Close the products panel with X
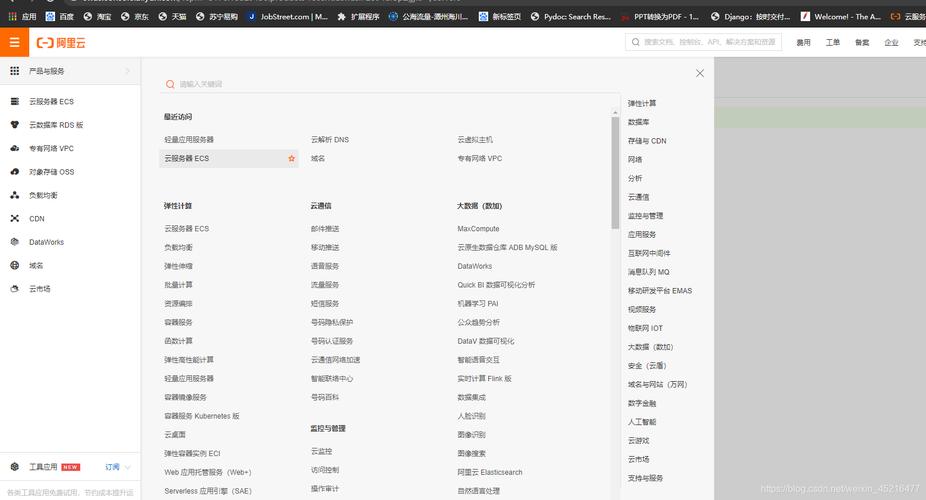Viewport: 926px width, 500px height. coord(700,73)
